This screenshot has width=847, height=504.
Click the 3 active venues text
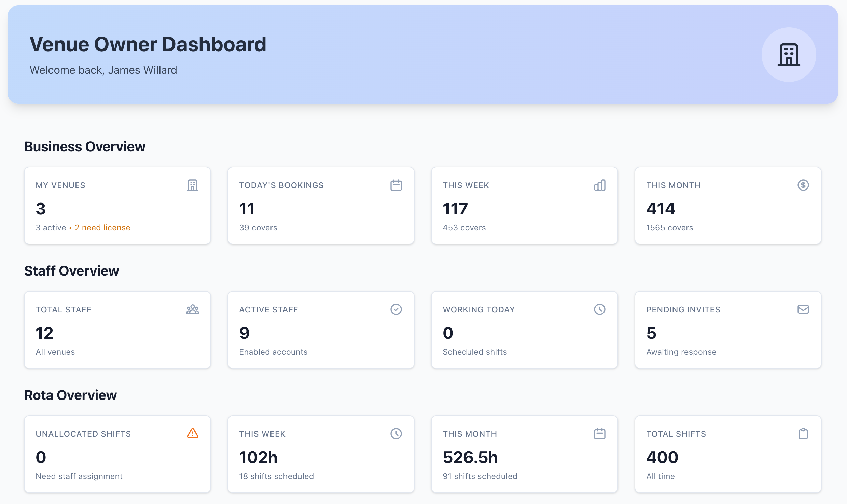[x=51, y=227]
